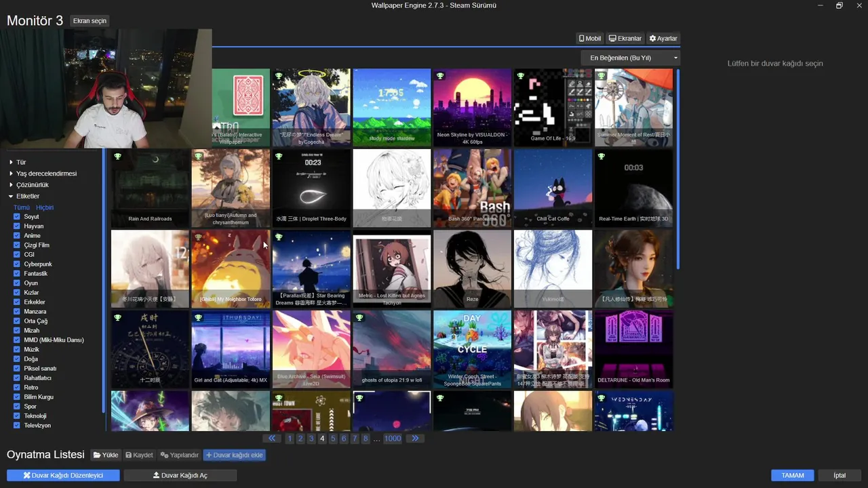Disable the Piksel sanatı checkbox
868x488 pixels.
pos(17,369)
